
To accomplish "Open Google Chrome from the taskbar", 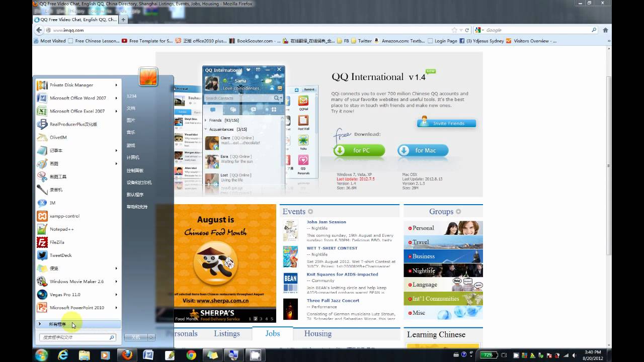I will 191,355.
